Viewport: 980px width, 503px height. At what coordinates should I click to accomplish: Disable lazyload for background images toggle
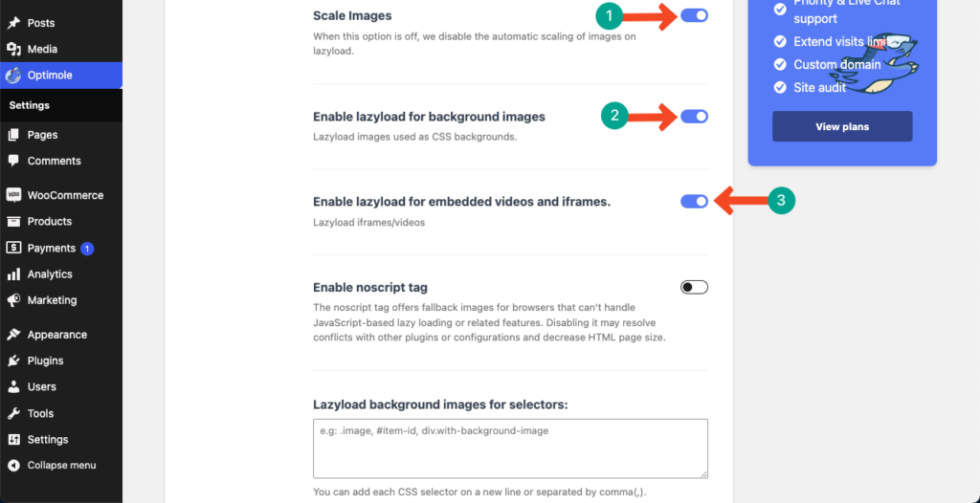(x=694, y=117)
